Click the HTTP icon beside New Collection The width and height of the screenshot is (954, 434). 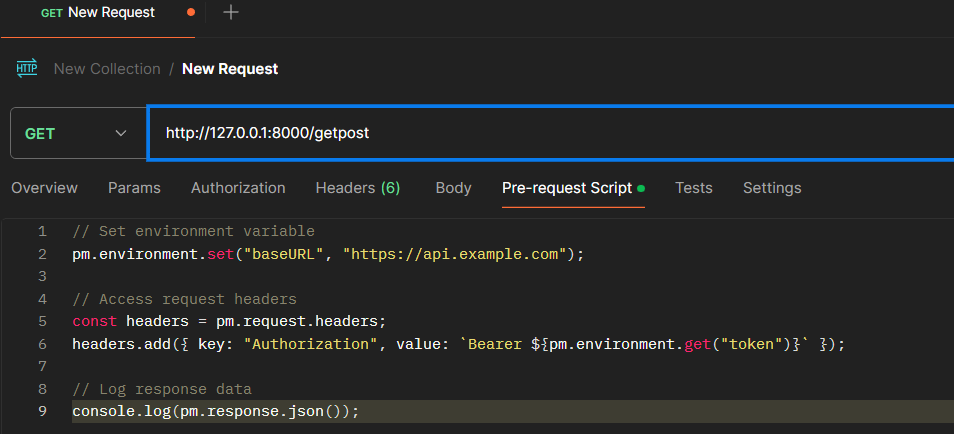tap(27, 68)
